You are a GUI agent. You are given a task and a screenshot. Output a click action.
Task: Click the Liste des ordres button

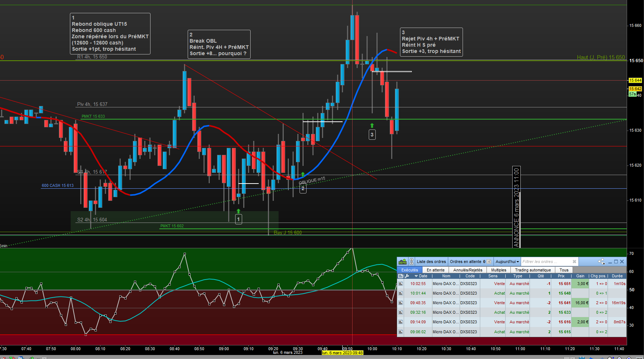tap(431, 262)
